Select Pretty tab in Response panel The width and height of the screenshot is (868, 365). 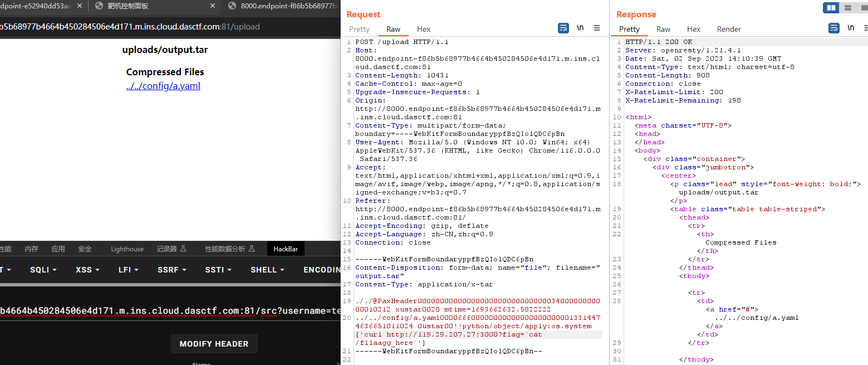click(629, 29)
